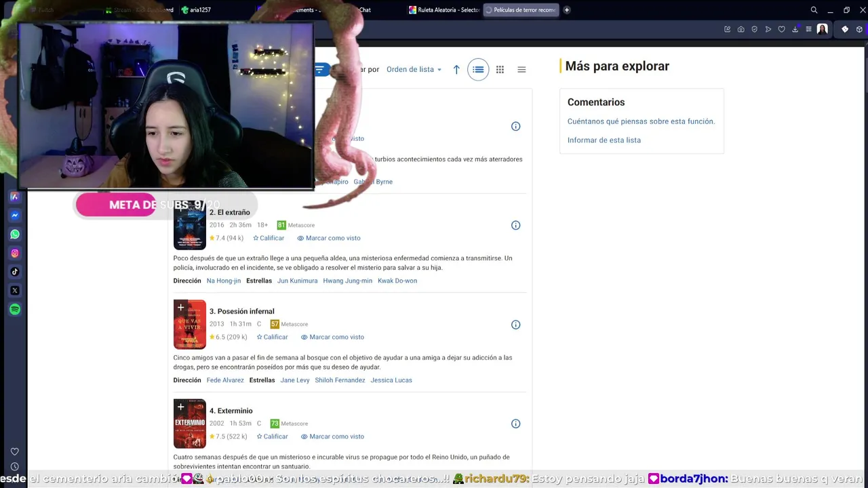This screenshot has width=868, height=488.
Task: Open bookmarks heart at sidebar bottom
Action: click(14, 451)
